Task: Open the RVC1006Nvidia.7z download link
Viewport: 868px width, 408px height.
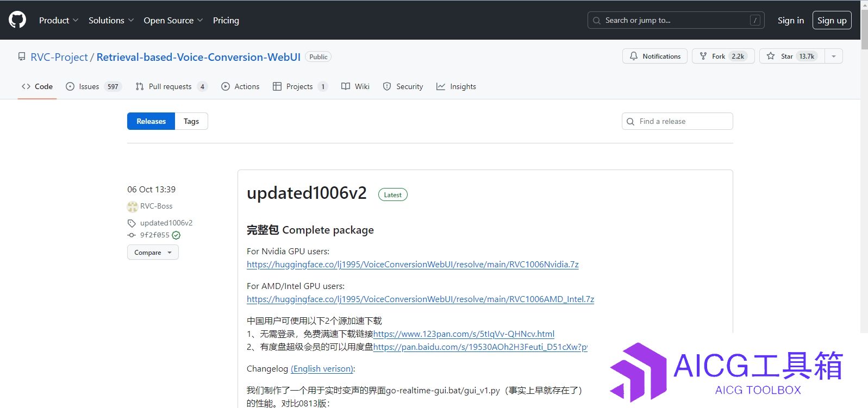Action: click(x=413, y=265)
